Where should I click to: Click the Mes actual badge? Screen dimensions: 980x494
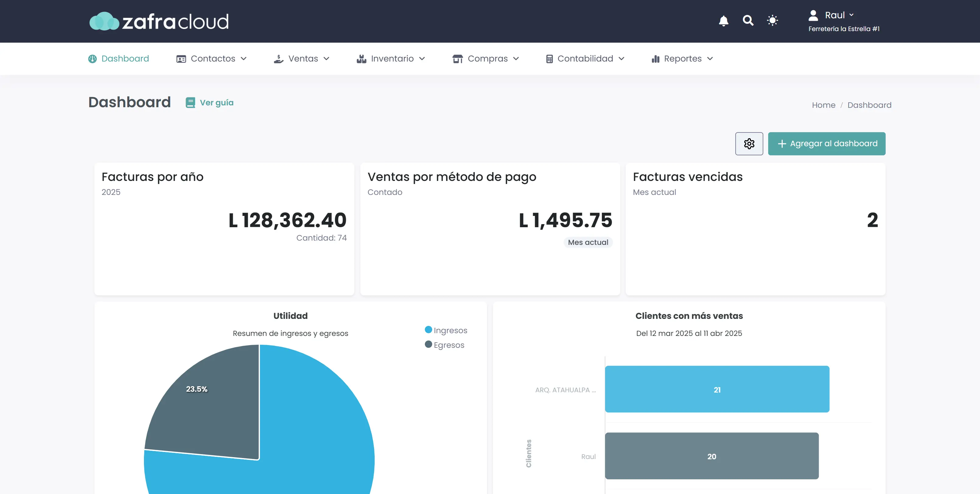(x=588, y=242)
